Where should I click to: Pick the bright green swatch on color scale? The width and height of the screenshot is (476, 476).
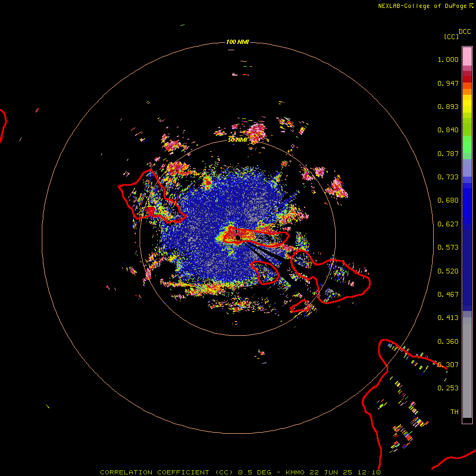pyautogui.click(x=467, y=144)
